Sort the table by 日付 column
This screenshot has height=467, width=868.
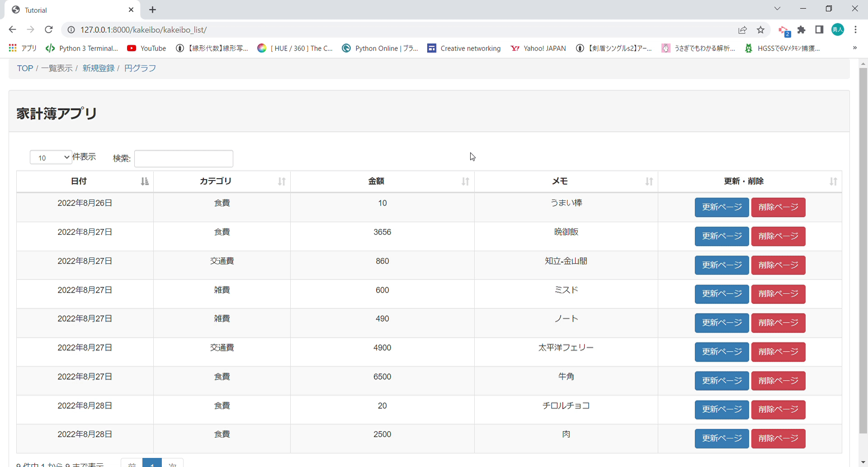85,181
